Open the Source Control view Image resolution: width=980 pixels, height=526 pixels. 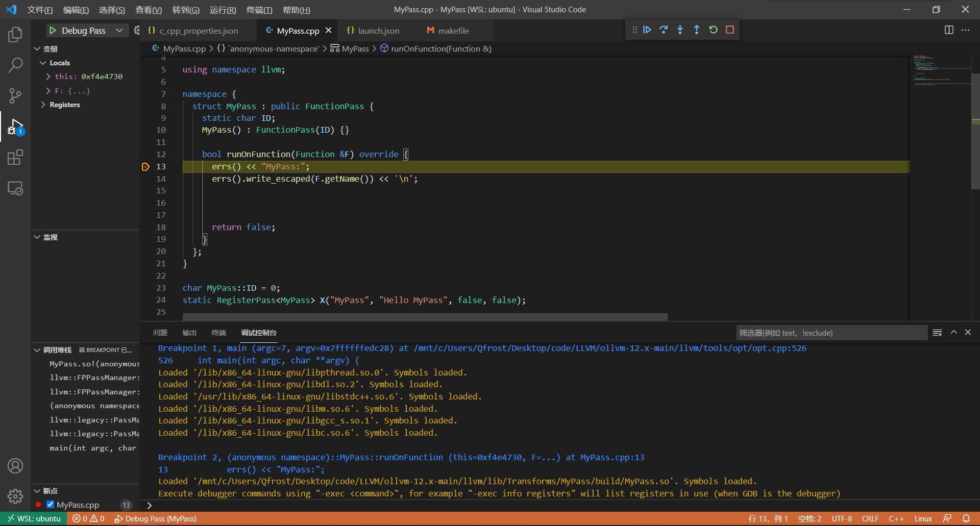point(15,96)
